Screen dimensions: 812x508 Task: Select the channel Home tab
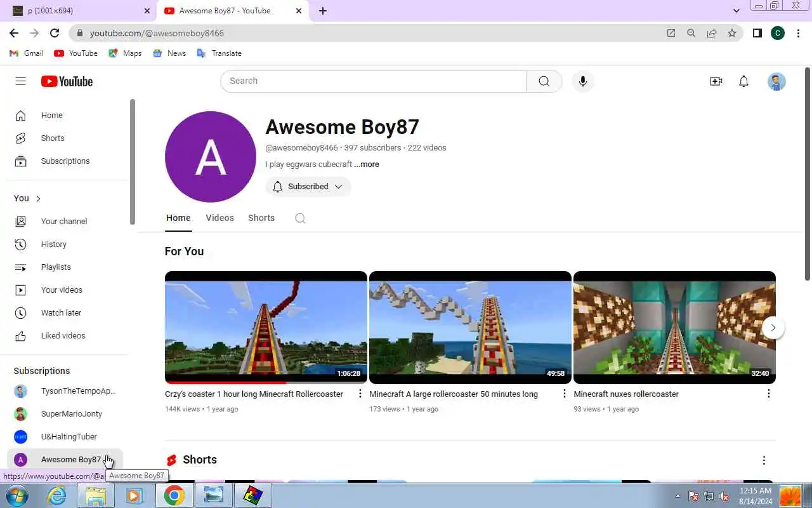pyautogui.click(x=178, y=218)
